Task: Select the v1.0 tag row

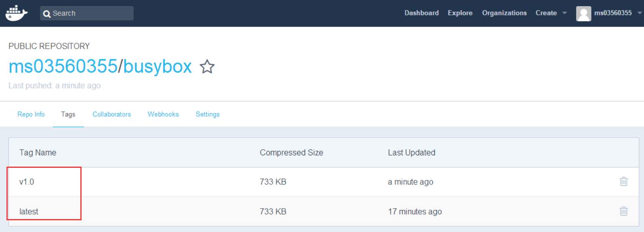Action: [324, 182]
